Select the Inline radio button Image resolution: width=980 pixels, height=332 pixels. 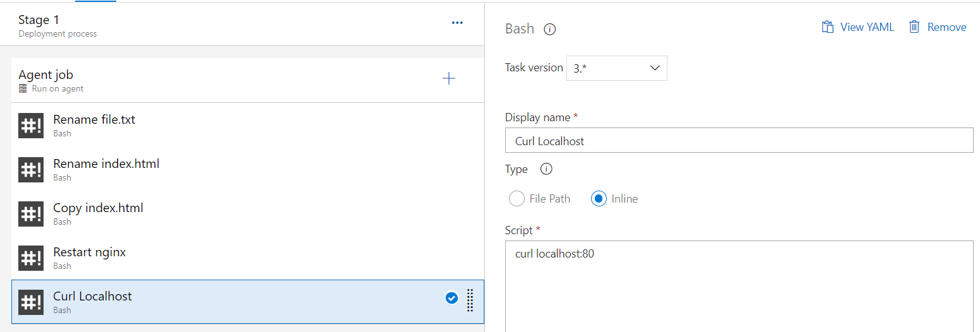599,199
